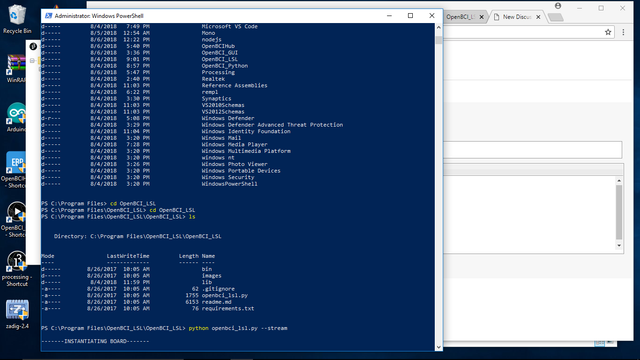The height and width of the screenshot is (360, 640).
Task: Click the 'Processing' directory entry
Action: [x=218, y=72]
